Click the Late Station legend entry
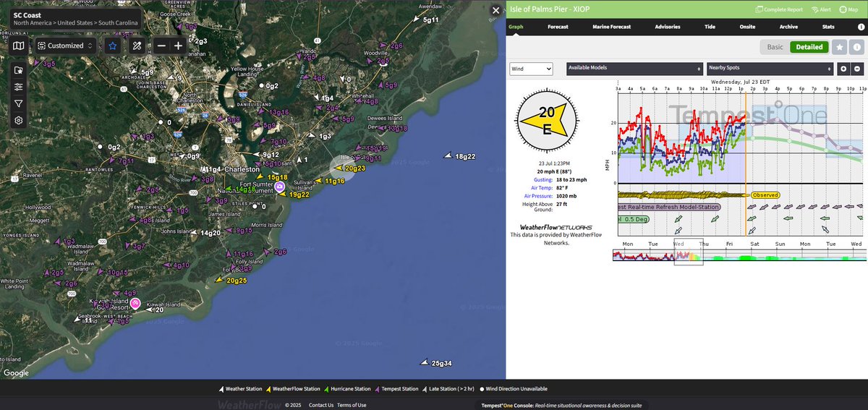 pyautogui.click(x=450, y=389)
